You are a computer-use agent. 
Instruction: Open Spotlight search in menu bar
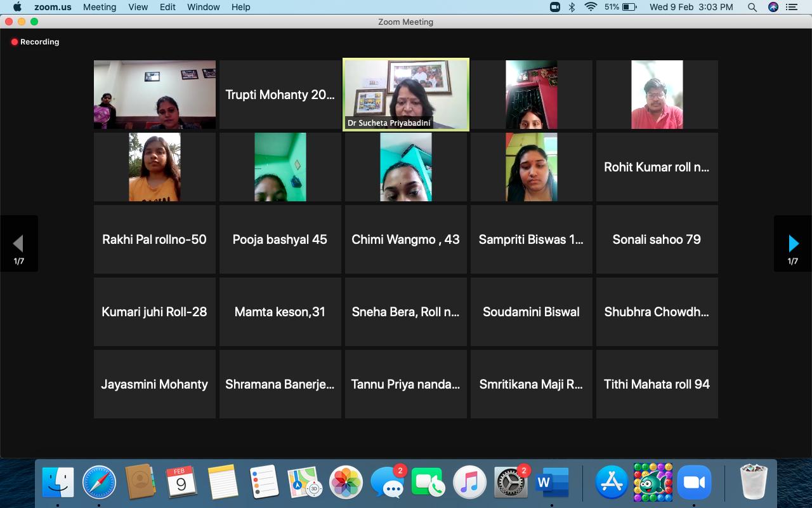coord(752,7)
